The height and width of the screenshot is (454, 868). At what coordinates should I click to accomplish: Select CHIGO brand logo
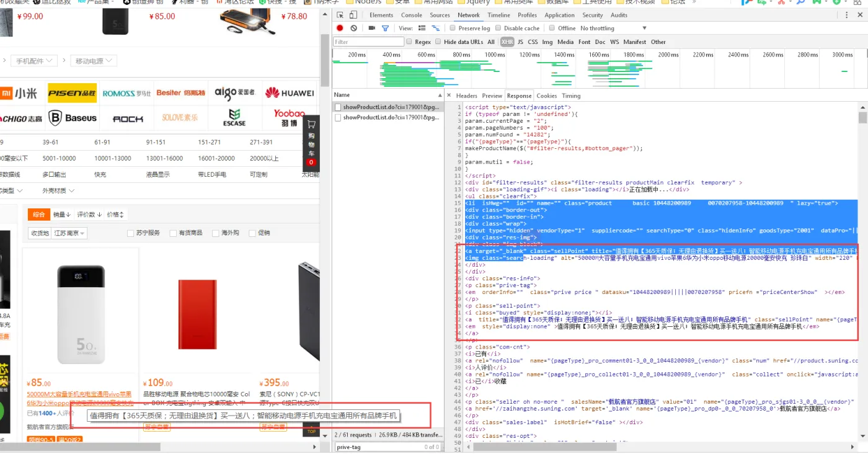[20, 118]
